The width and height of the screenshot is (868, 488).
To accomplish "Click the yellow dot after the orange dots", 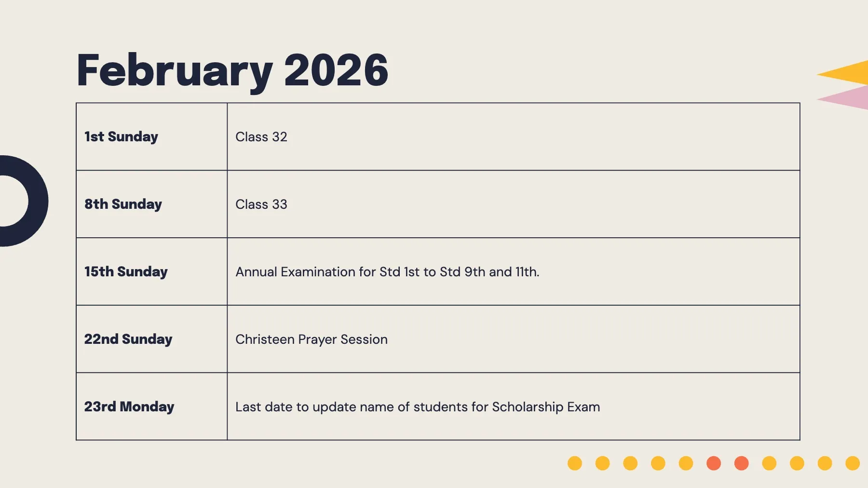I will tap(769, 463).
